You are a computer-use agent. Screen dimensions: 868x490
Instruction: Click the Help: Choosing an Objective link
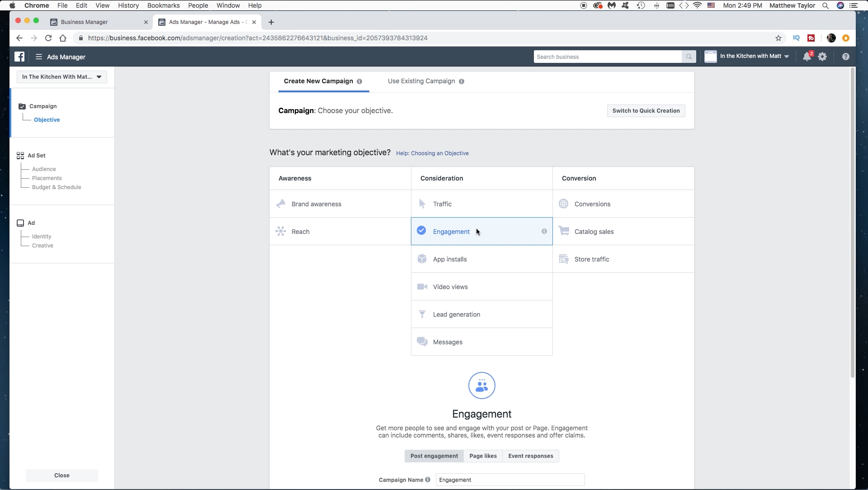(x=432, y=153)
